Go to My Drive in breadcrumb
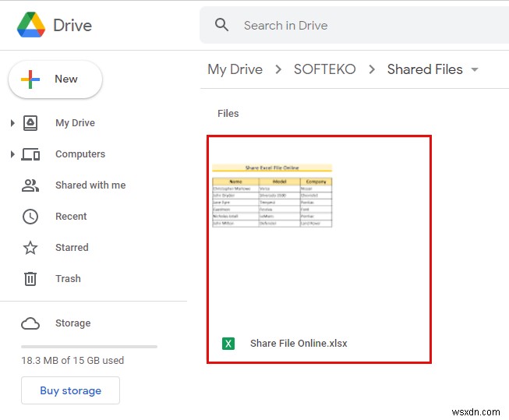 [235, 69]
